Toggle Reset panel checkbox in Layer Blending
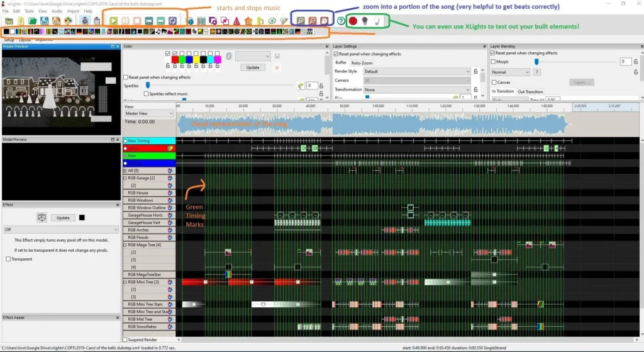 click(x=492, y=53)
